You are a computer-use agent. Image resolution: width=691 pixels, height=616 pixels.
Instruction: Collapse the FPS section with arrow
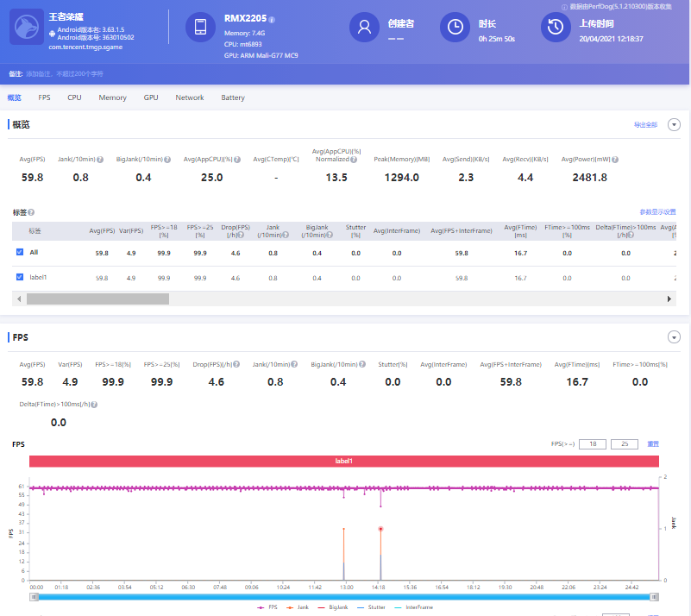pos(674,337)
